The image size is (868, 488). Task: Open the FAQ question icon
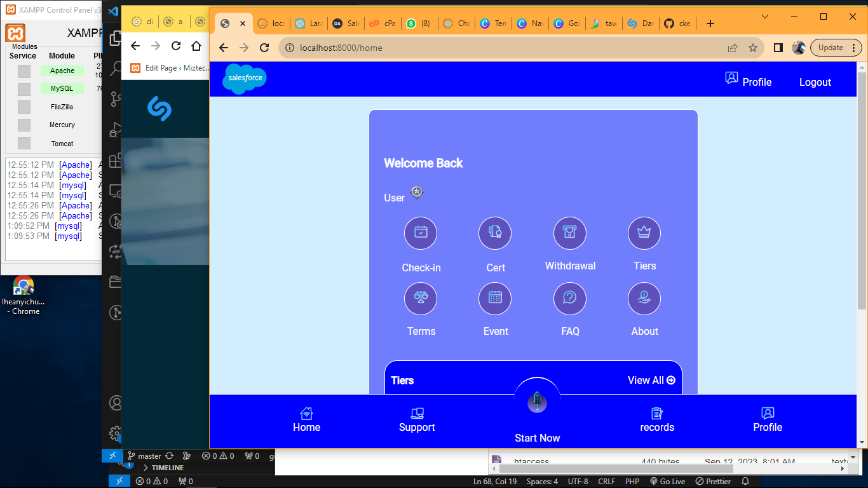pos(570,299)
